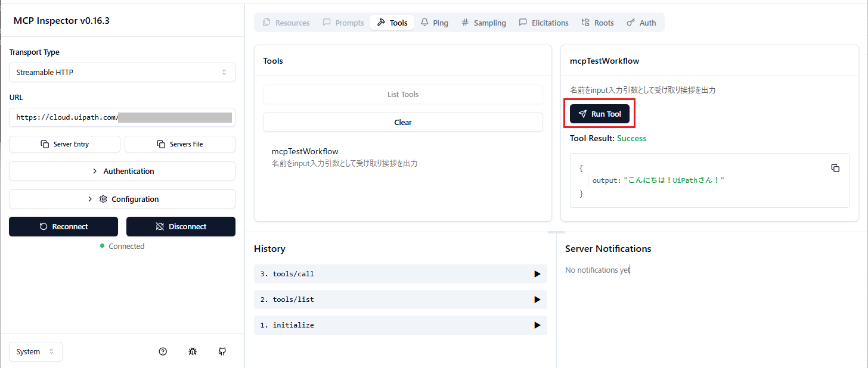868x368 pixels.
Task: Expand the Configuration section
Action: (x=122, y=199)
